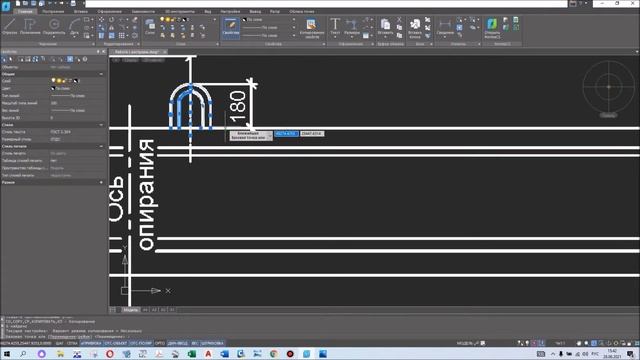640x360 pixels.
Task: Click the Cut icon in the clipboard group
Action: pyautogui.click(x=399, y=20)
